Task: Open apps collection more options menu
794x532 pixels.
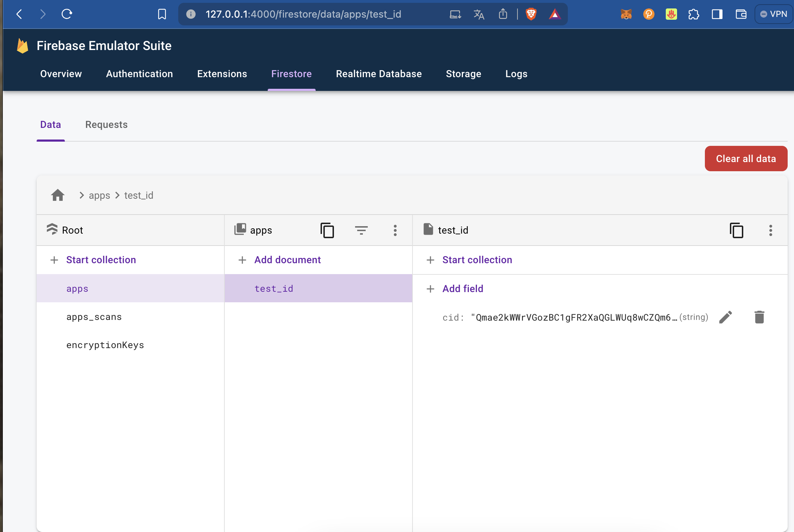Action: (395, 230)
